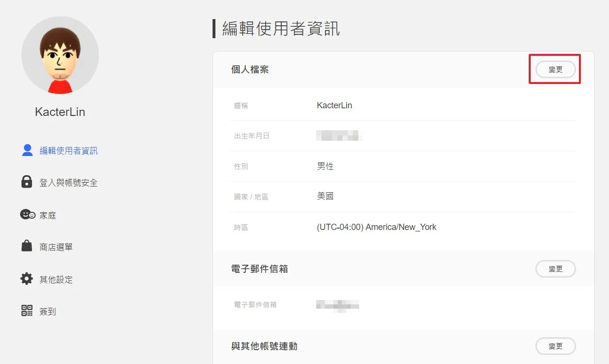This screenshot has height=364, width=609.
Task: Click the gear icon for 其他設定
Action: [27, 279]
